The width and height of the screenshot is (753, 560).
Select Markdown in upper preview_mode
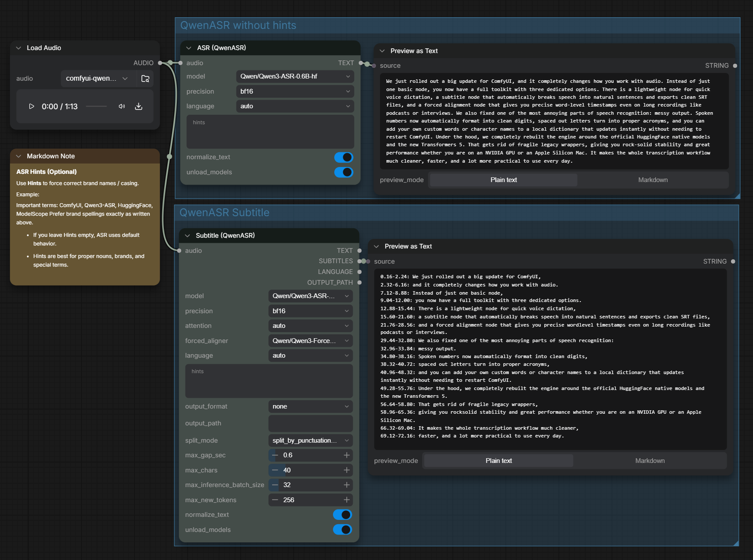pos(653,180)
